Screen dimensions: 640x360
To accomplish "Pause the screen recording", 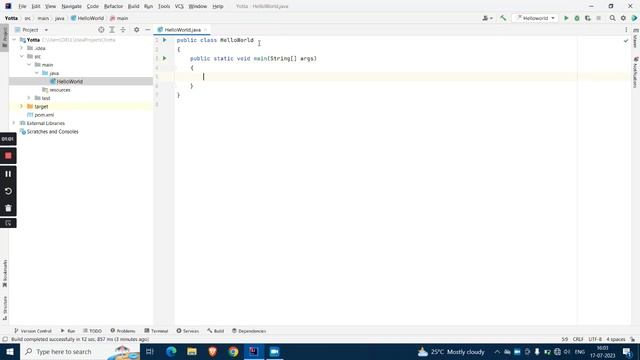I will pos(8,174).
